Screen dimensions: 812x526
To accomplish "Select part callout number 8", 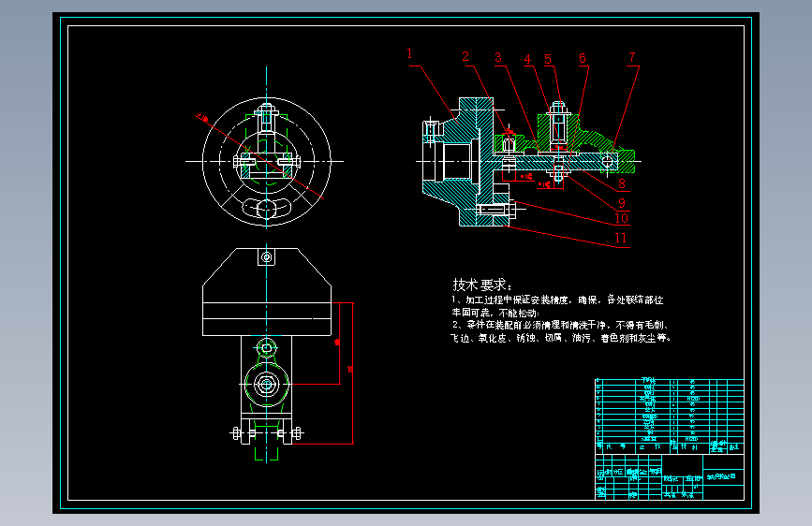I will [622, 183].
